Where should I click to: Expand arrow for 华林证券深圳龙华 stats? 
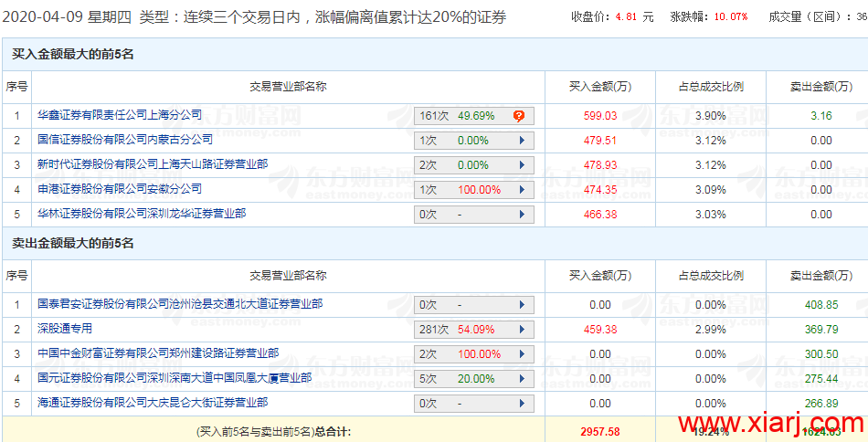(522, 214)
